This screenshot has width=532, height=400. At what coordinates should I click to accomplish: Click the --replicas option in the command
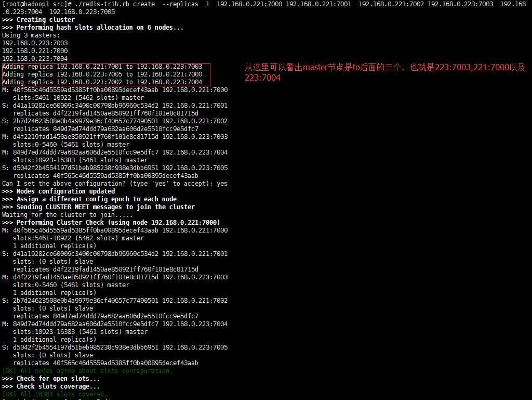click(x=180, y=4)
